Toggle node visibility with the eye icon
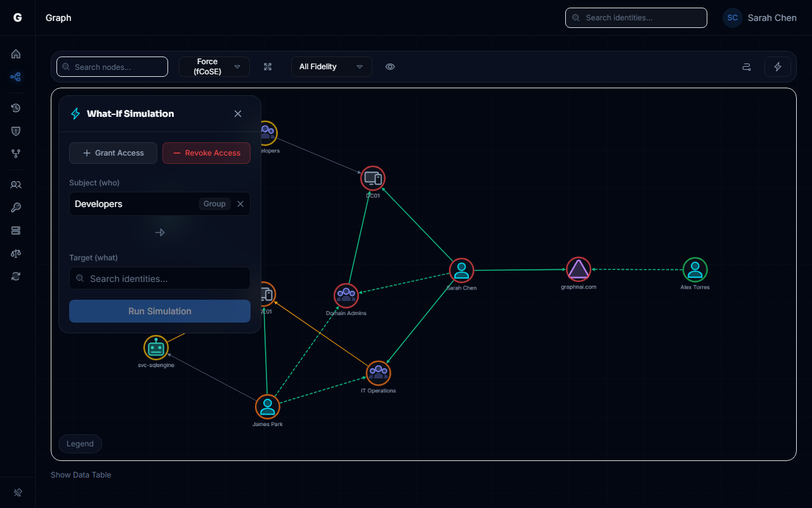This screenshot has width=812, height=508. pos(390,67)
